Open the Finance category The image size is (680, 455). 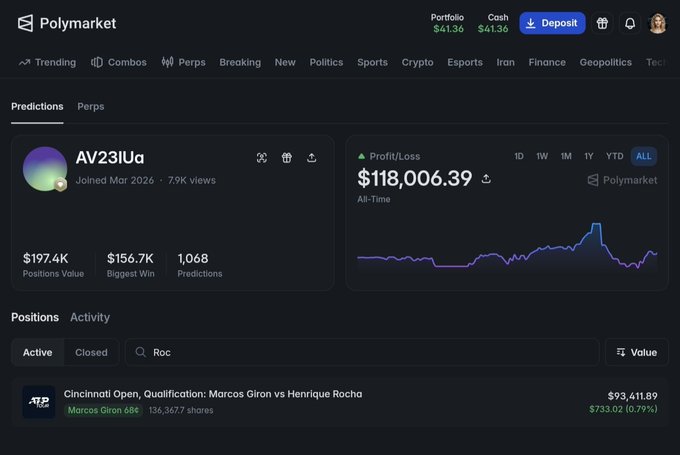coord(547,62)
